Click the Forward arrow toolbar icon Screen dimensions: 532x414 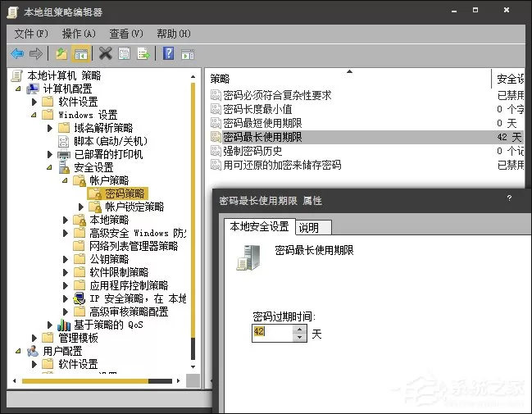35,53
